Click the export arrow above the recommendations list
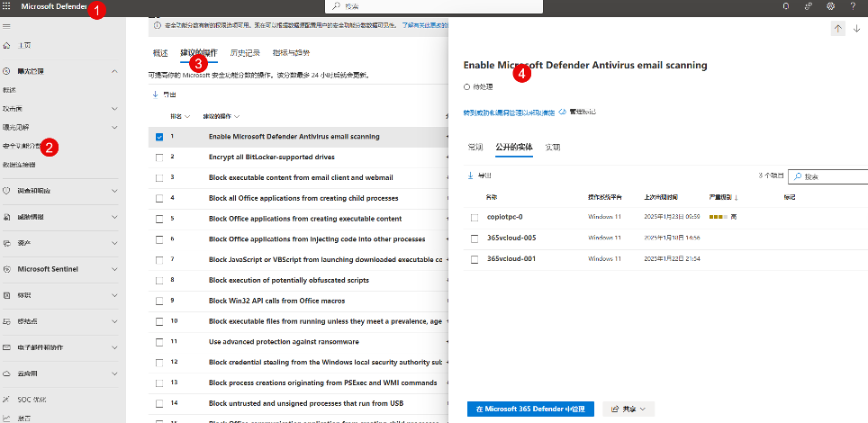868x423 pixels. pos(156,94)
